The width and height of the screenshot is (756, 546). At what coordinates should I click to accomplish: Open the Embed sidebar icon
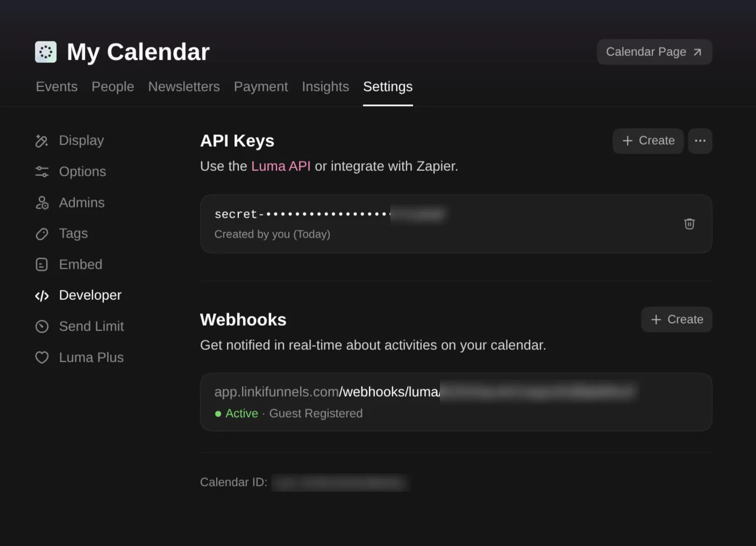42,264
